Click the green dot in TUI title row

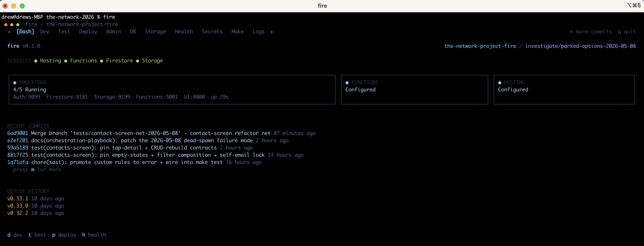coord(18,25)
